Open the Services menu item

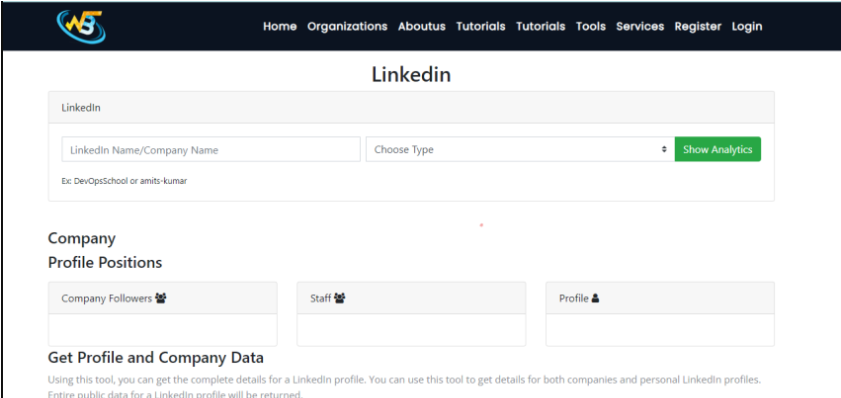(x=640, y=26)
